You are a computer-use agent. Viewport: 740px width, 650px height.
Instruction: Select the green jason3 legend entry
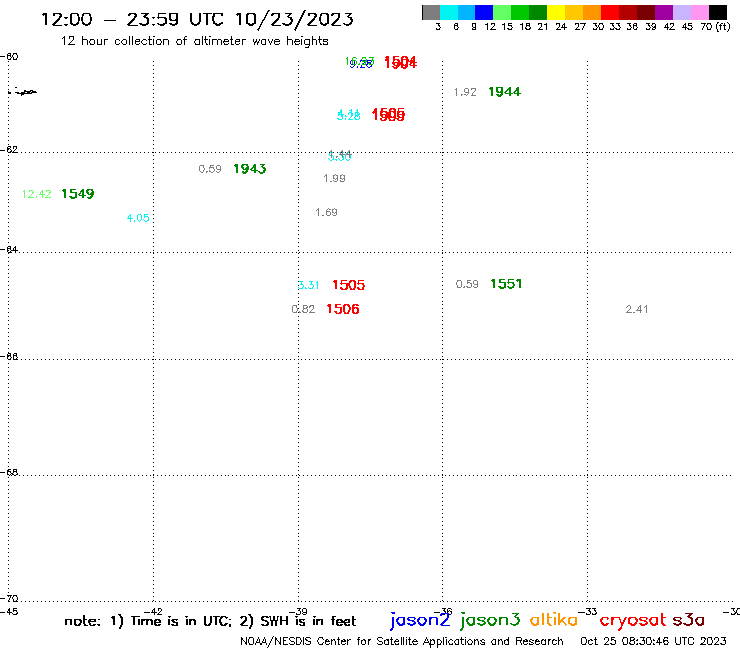click(490, 620)
